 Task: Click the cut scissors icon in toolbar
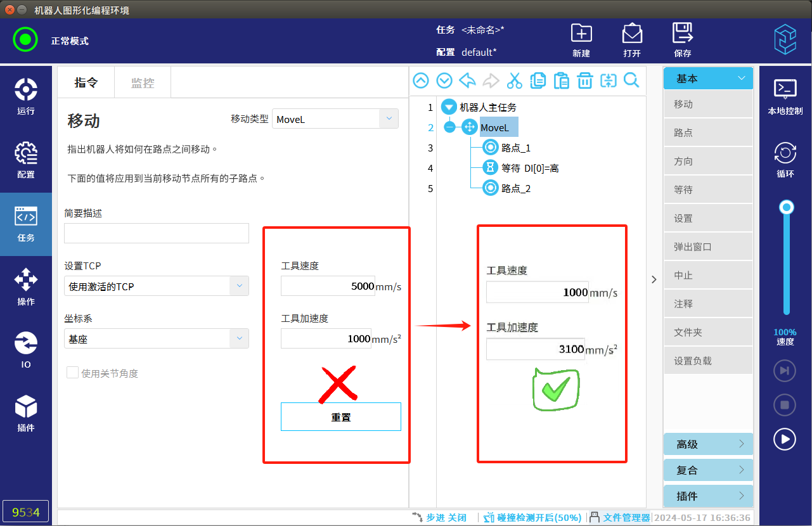[x=514, y=80]
